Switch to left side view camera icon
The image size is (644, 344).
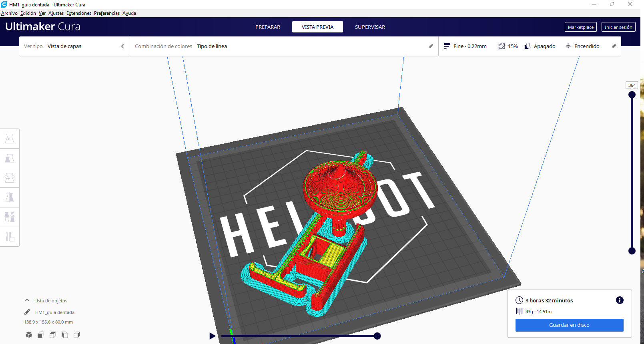(x=65, y=335)
